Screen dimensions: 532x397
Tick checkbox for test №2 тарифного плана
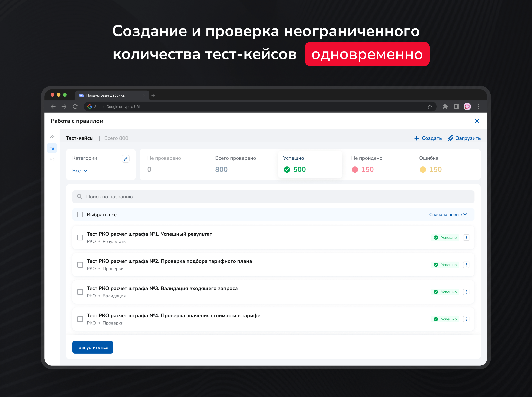tap(80, 265)
